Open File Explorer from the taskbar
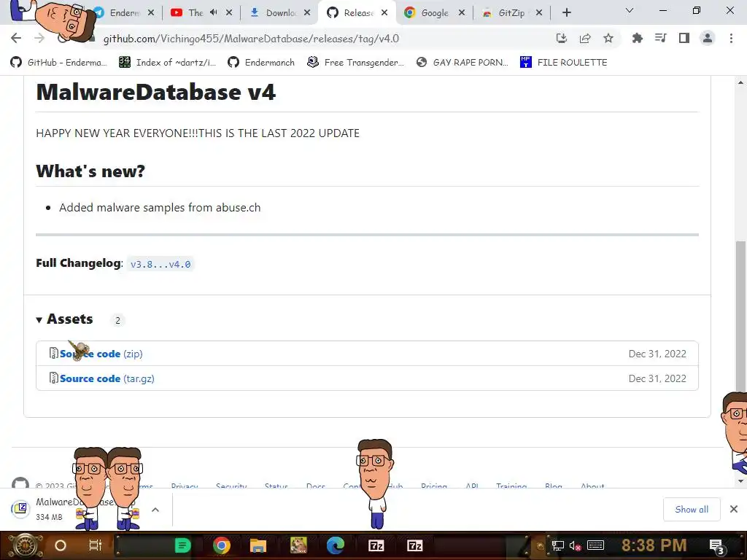 [258, 545]
